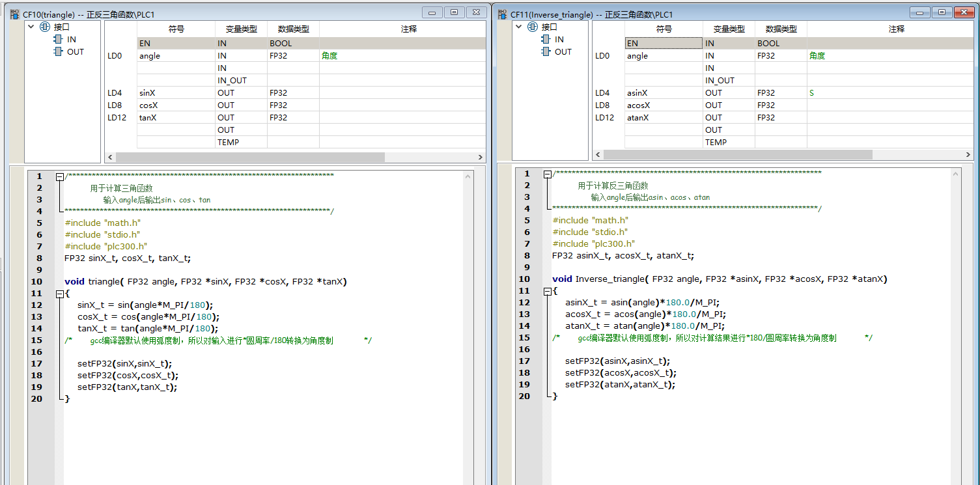This screenshot has width=980, height=485.
Task: Collapse the 接口 tree node in CF10 window
Action: (31, 27)
